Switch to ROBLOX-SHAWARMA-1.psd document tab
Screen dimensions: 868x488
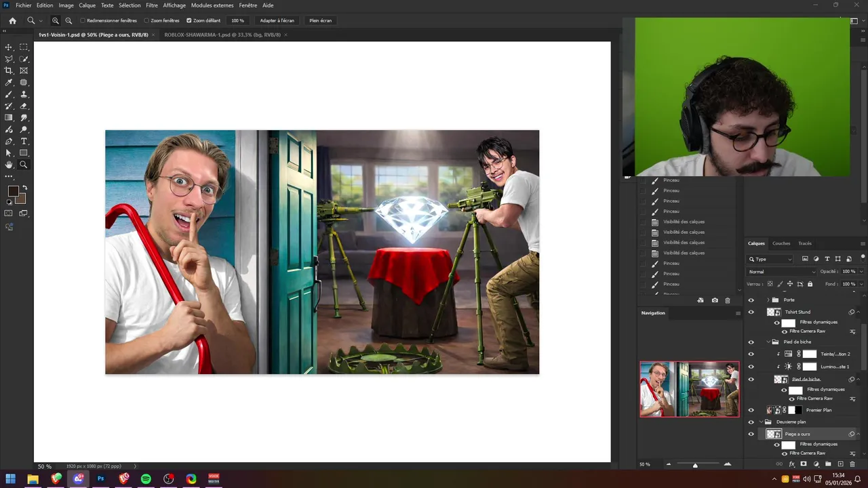pyautogui.click(x=222, y=35)
